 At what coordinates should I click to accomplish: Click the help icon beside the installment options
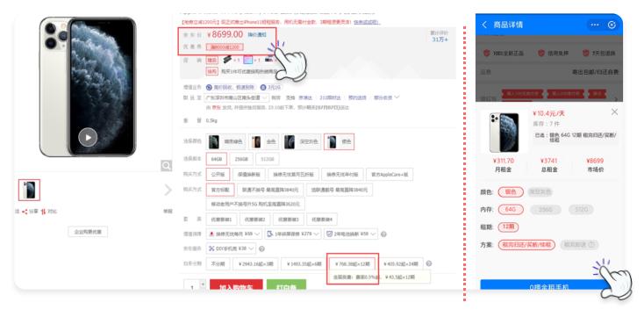click(429, 264)
